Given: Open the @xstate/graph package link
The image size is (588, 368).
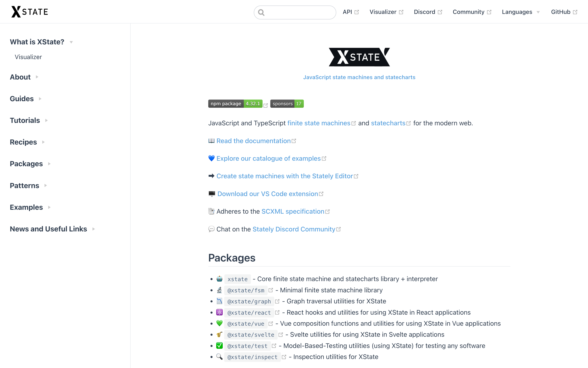Looking at the screenshot, I should (249, 301).
